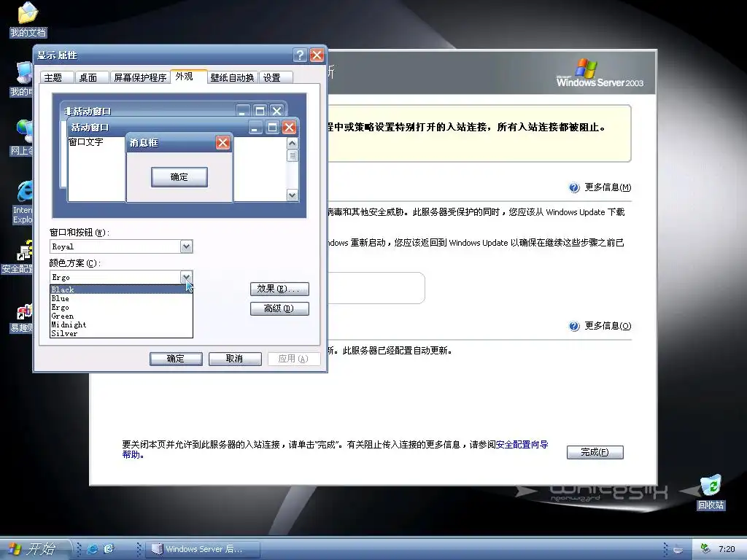Screen dimensions: 747x560
Task: Click the 高级(D) button
Action: 279,308
